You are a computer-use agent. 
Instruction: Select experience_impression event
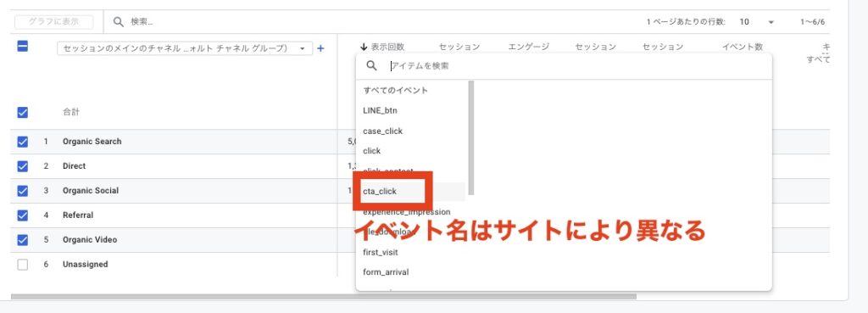click(406, 211)
